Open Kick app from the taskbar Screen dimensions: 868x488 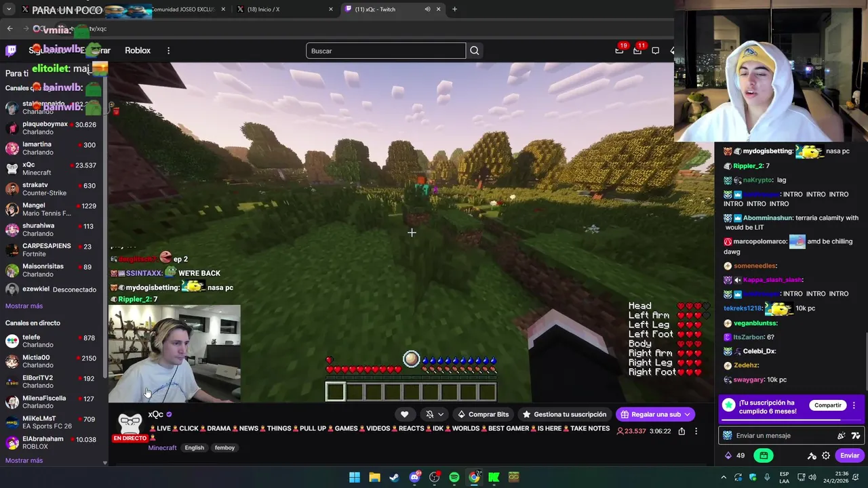(494, 477)
